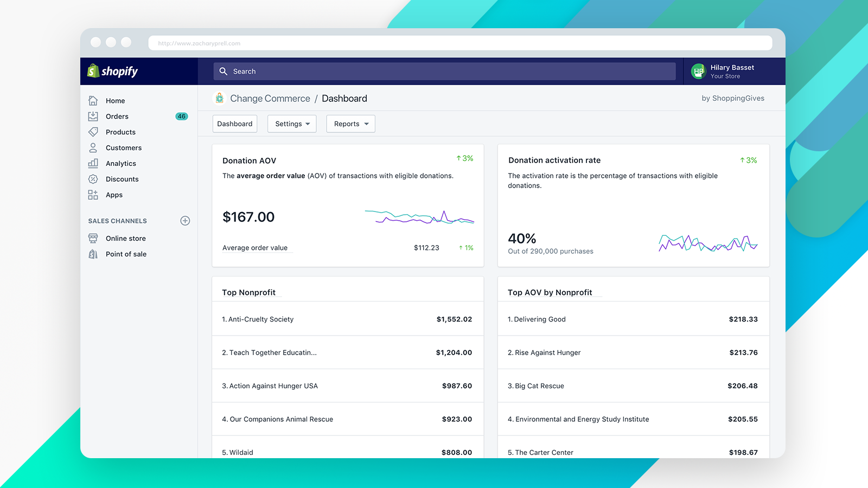Click the Customers person icon
This screenshot has height=488, width=868.
click(93, 147)
